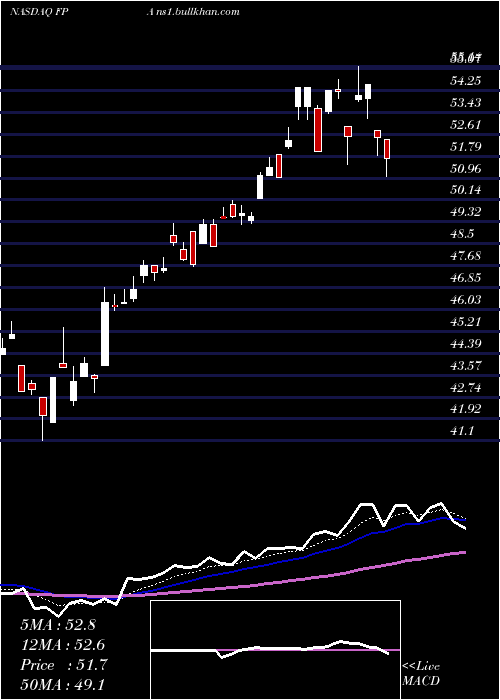Click the Live MACD label
The height and width of the screenshot is (700, 500).
pos(421,673)
